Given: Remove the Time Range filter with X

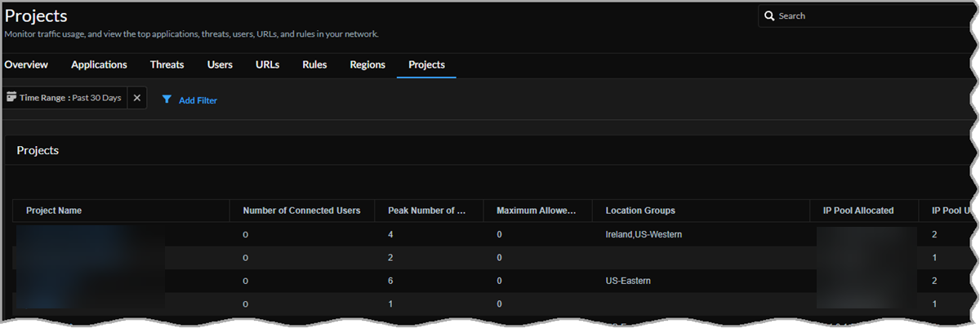Looking at the screenshot, I should pyautogui.click(x=137, y=98).
